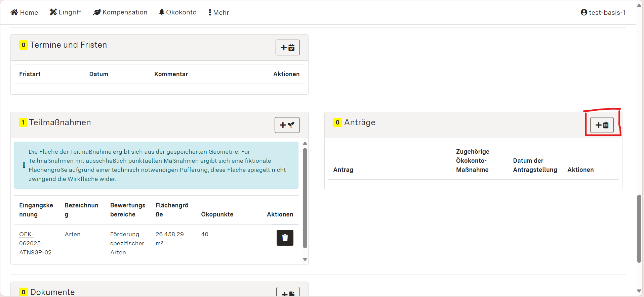This screenshot has width=644, height=297.
Task: Click the Home navigation link
Action: coord(29,12)
